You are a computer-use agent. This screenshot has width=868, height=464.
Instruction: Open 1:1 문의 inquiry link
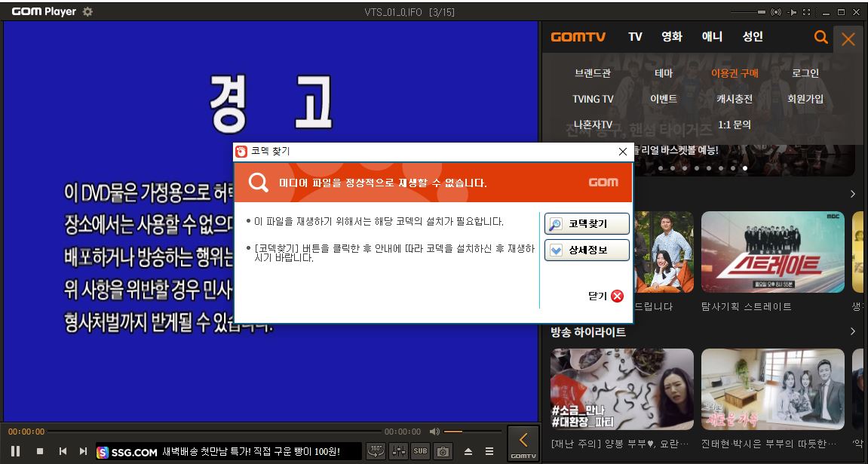click(735, 124)
